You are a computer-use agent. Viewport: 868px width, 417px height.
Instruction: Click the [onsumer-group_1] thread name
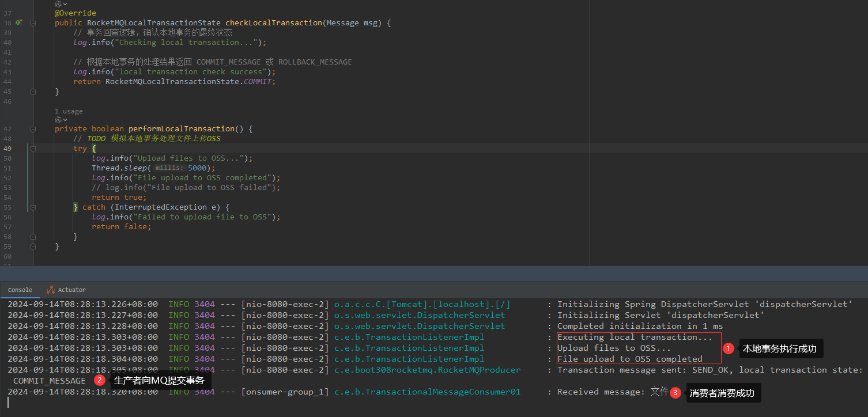tap(285, 392)
